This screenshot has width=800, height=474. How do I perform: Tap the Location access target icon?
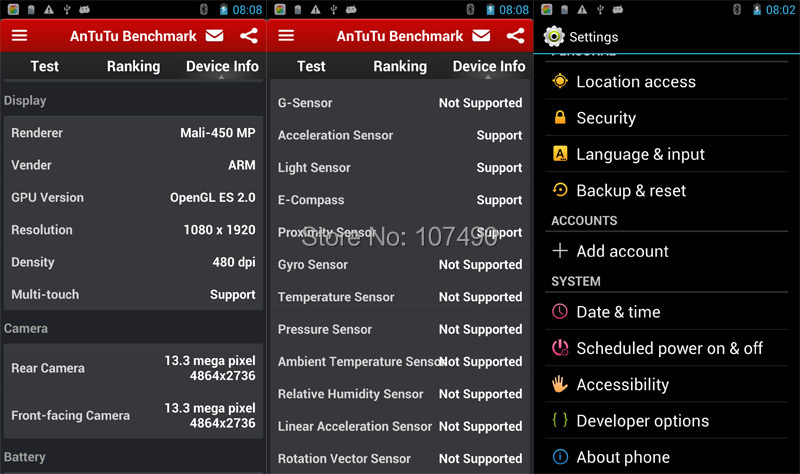[x=560, y=81]
